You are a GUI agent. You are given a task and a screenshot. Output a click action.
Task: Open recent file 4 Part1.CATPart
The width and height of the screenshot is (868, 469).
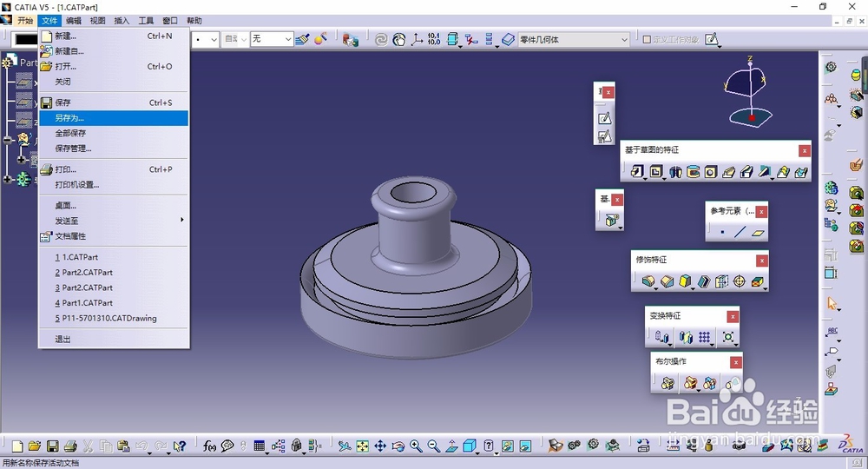click(114, 303)
